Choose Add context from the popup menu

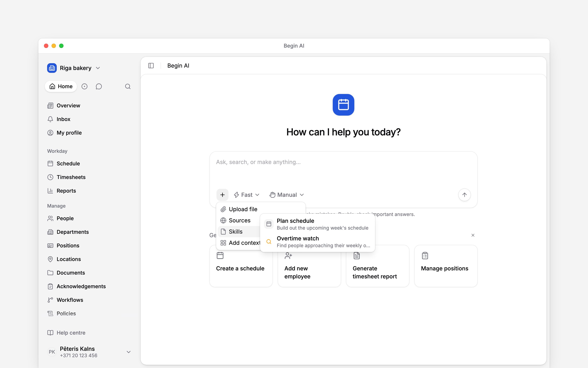point(239,243)
